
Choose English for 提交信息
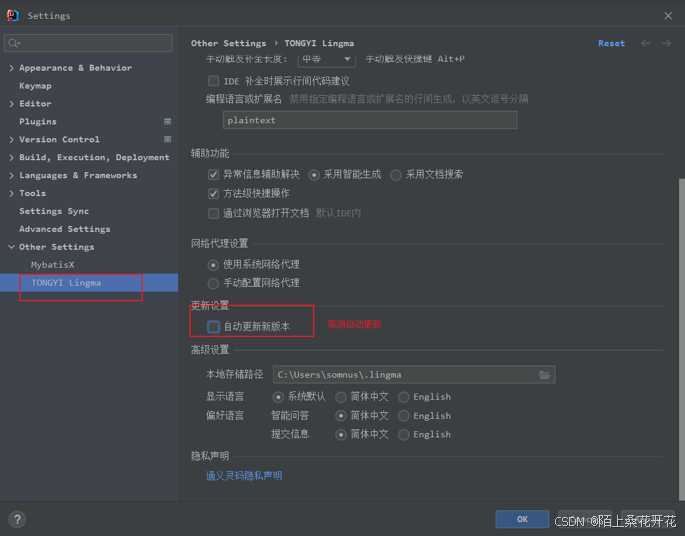tap(404, 435)
